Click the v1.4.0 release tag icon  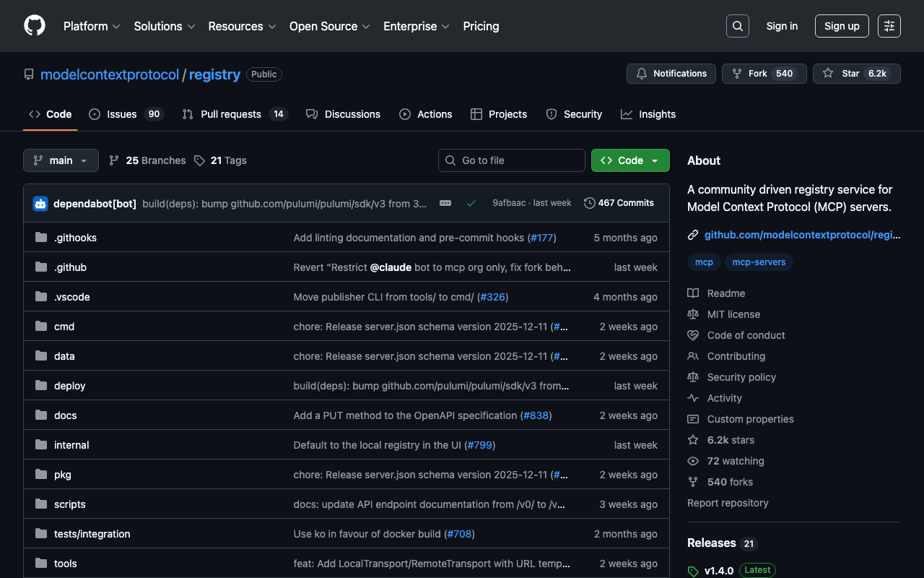click(x=693, y=571)
